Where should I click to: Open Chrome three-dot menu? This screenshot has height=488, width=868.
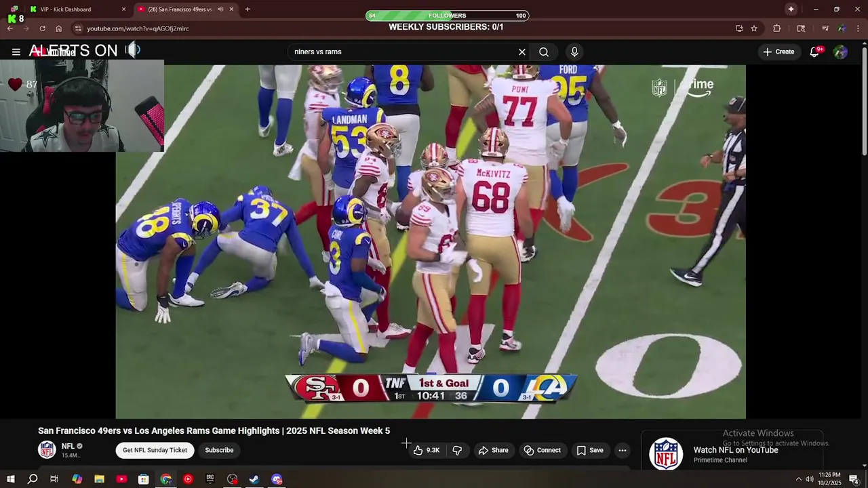pos(858,28)
